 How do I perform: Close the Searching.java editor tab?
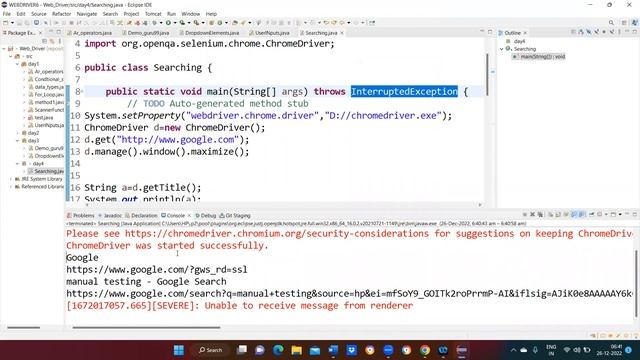(342, 33)
